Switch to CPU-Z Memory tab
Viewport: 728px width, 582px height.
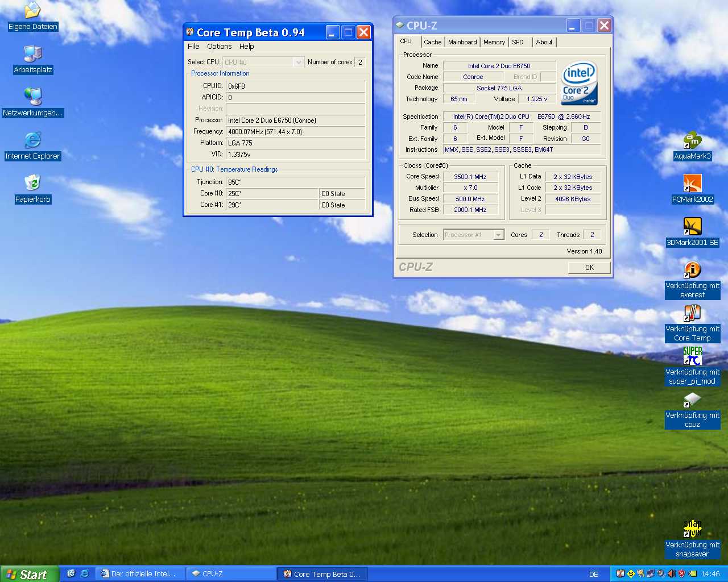[494, 42]
